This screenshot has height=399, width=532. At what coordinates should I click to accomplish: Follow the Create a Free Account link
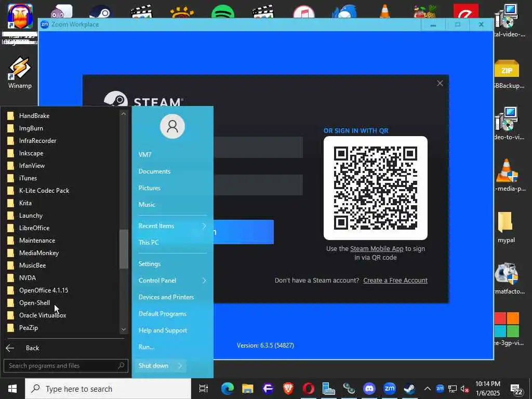395,281
